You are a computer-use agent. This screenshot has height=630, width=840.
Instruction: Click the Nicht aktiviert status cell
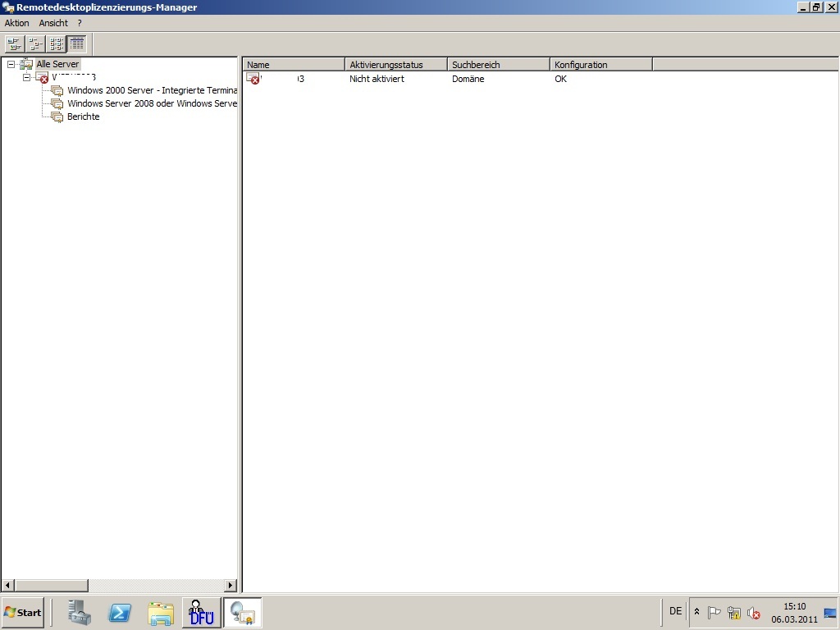pyautogui.click(x=377, y=79)
